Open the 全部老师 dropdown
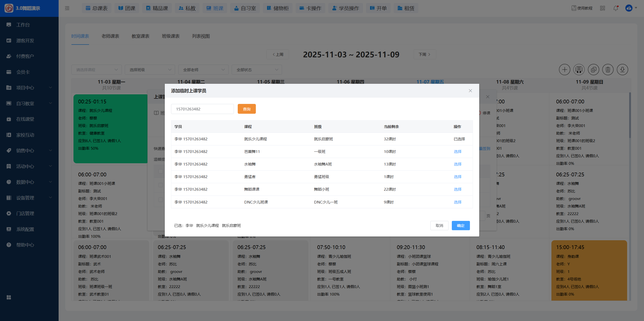 coord(203,70)
